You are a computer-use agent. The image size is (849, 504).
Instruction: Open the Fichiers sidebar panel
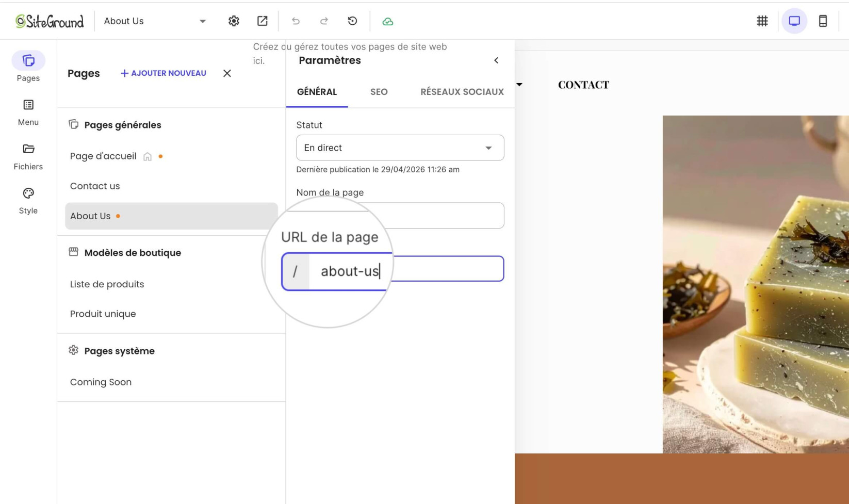coord(28,157)
